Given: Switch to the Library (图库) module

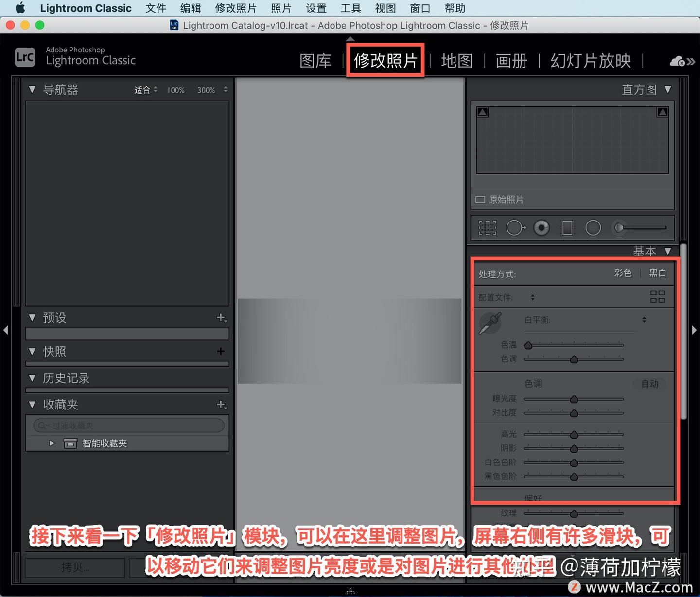Looking at the screenshot, I should point(315,61).
